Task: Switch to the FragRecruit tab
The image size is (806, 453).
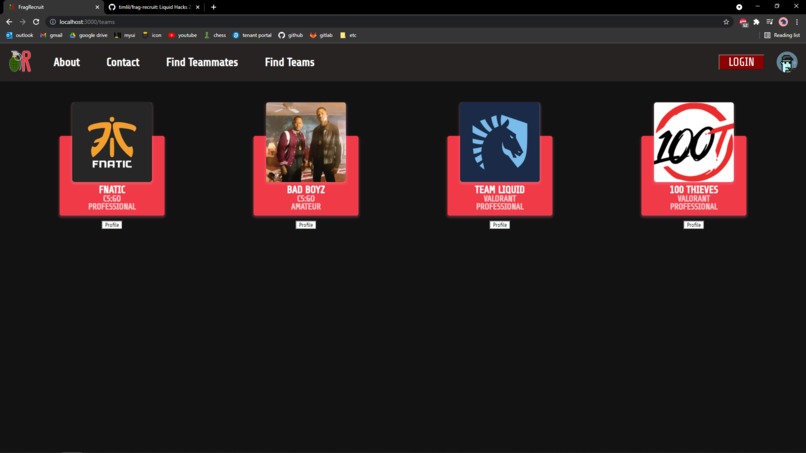Action: click(51, 7)
